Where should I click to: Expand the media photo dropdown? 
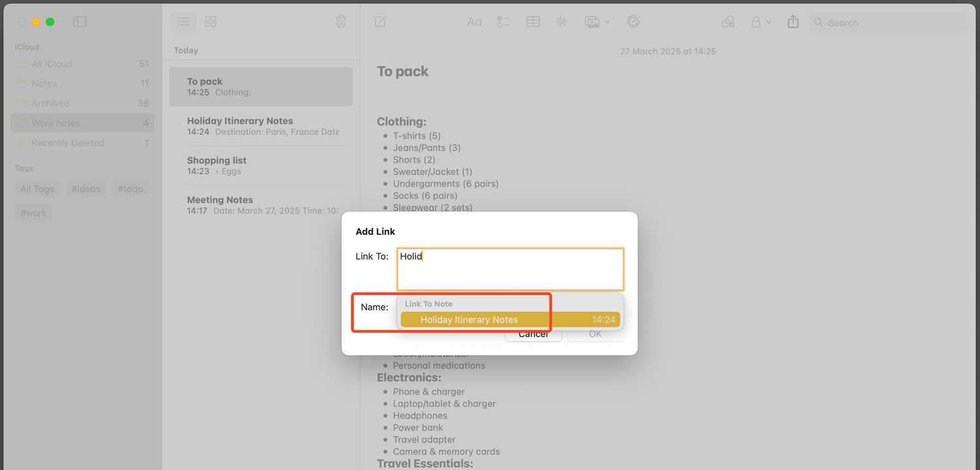(597, 22)
